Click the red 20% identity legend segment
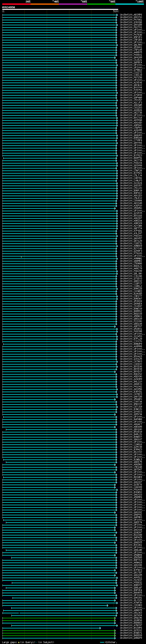This screenshot has width=146, height=644. (x=16, y=4)
